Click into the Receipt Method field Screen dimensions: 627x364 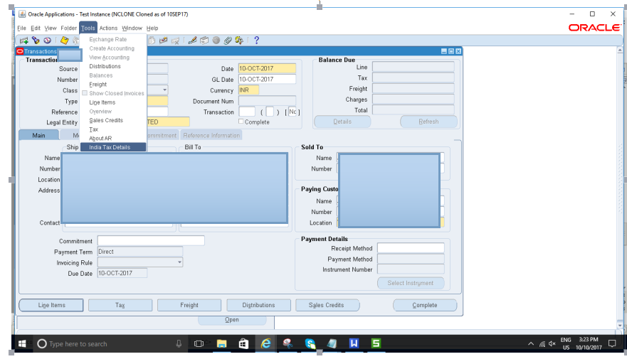point(411,247)
